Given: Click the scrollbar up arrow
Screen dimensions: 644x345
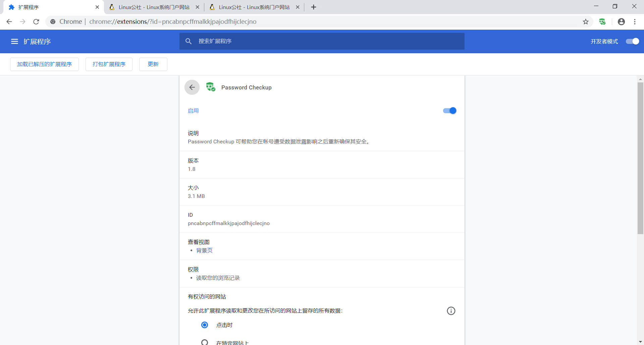Looking at the screenshot, I should (x=640, y=79).
